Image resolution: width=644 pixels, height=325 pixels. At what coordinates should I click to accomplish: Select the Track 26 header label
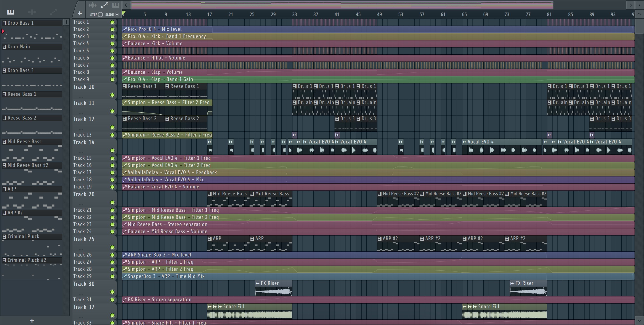(82, 255)
